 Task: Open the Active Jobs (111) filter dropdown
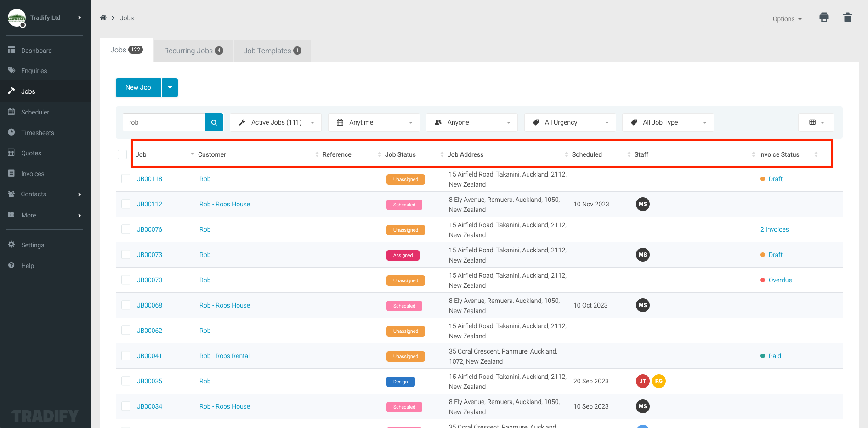click(x=276, y=122)
